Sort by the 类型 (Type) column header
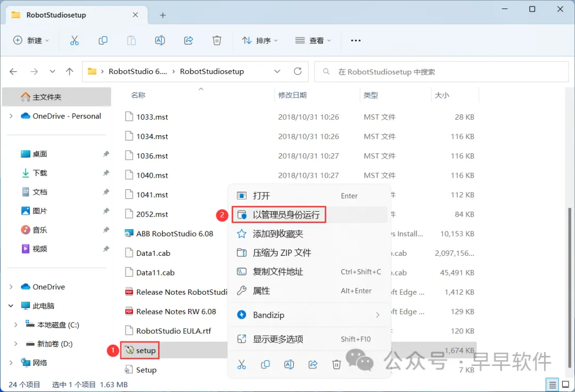Viewport: 575px width, 392px height. (371, 95)
